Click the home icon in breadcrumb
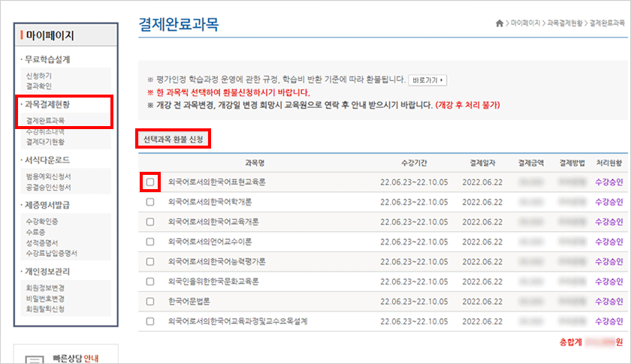Viewport: 631px width, 364px height. [500, 24]
